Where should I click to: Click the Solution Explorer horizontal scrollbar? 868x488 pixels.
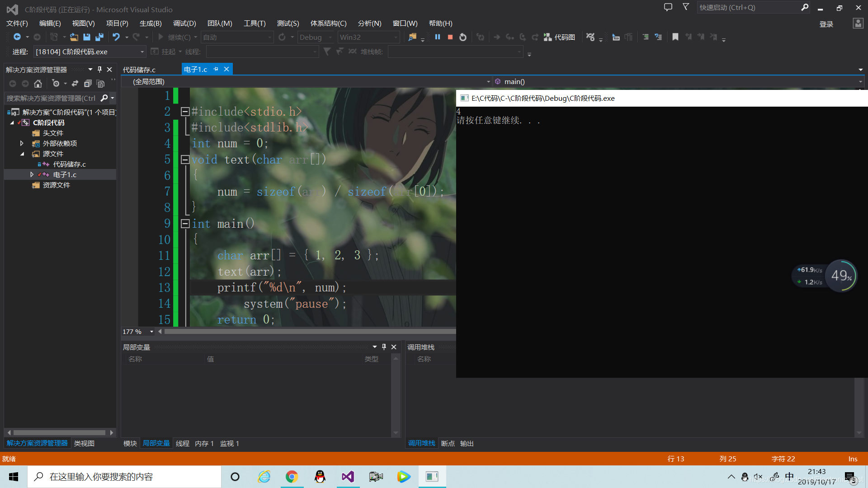[60, 432]
